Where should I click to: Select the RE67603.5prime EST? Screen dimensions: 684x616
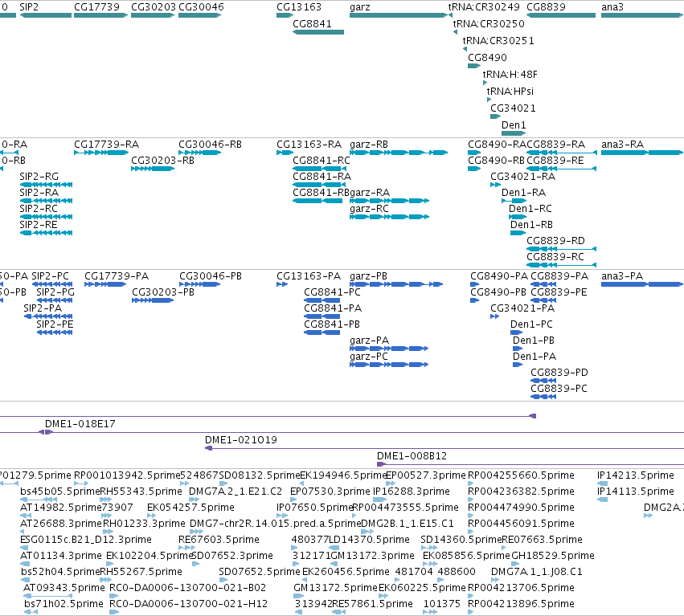[186, 548]
